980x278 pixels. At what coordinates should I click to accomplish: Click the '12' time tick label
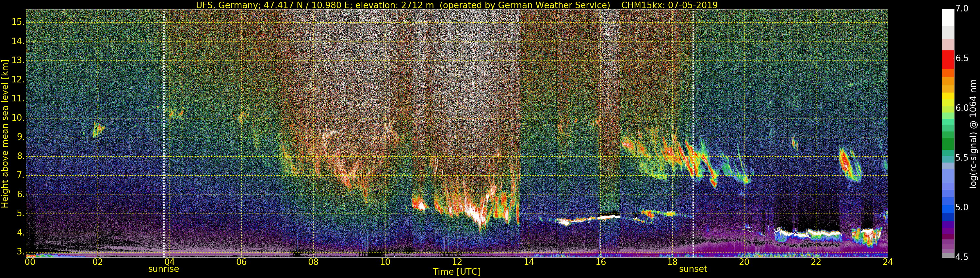[457, 262]
